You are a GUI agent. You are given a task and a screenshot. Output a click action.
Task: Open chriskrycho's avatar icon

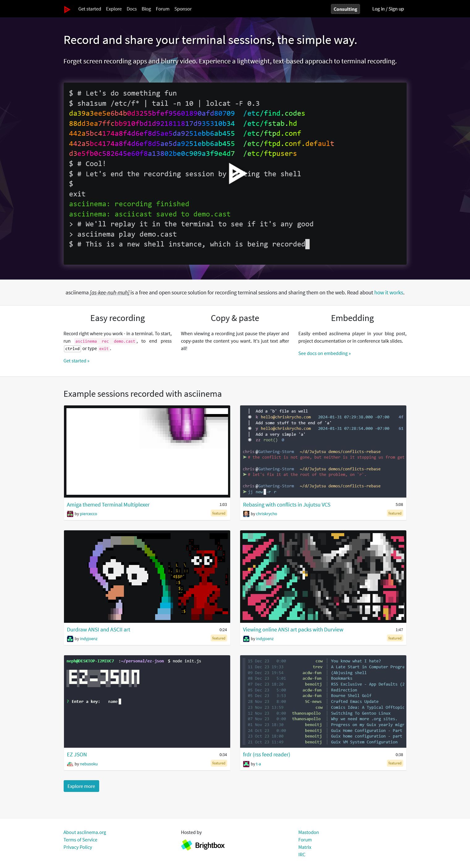click(246, 514)
